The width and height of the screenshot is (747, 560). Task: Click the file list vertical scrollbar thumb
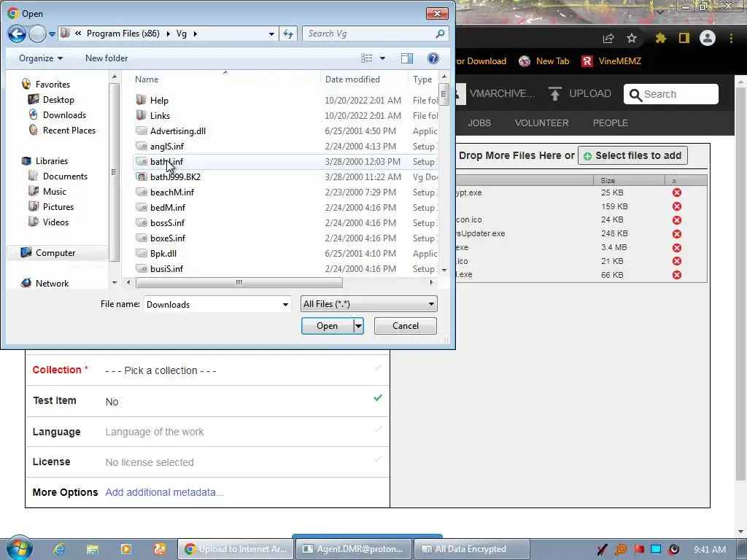coord(444,94)
